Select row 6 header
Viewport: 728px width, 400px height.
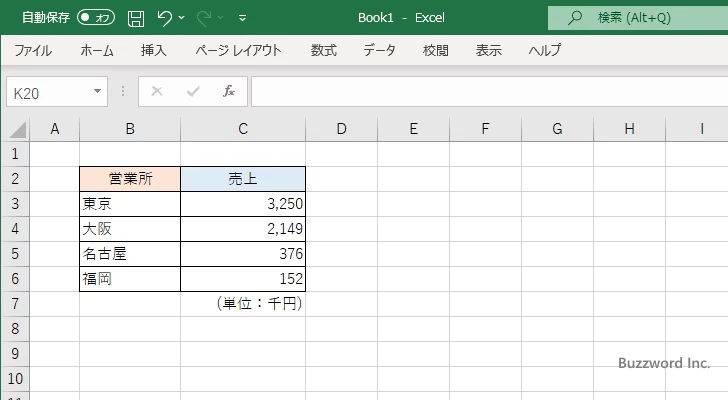15,279
